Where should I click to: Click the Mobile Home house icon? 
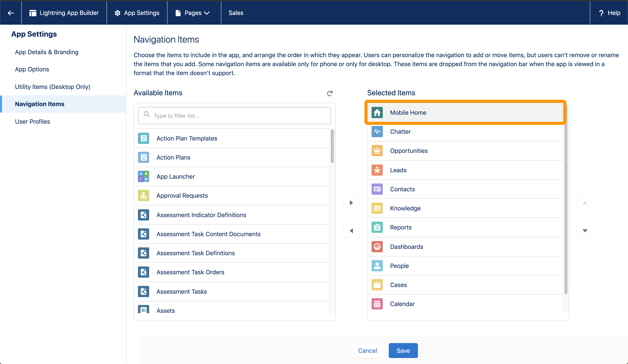[377, 113]
